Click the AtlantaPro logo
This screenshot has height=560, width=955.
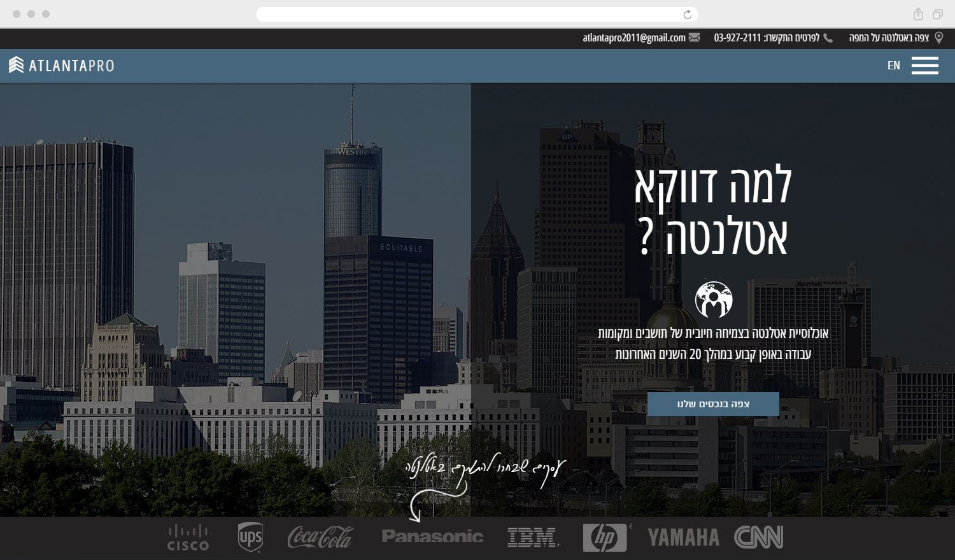point(61,65)
